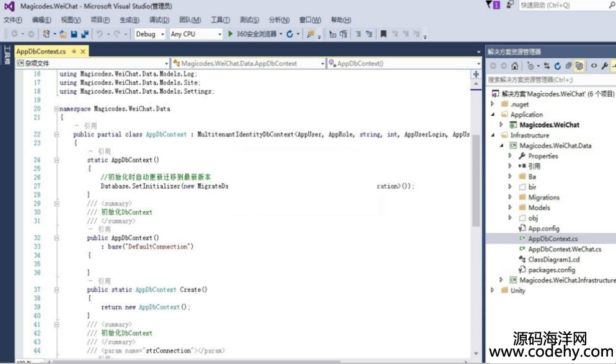
Task: Collapse the namespace Magicodes.WeiChat.Data code block
Action: (x=56, y=109)
